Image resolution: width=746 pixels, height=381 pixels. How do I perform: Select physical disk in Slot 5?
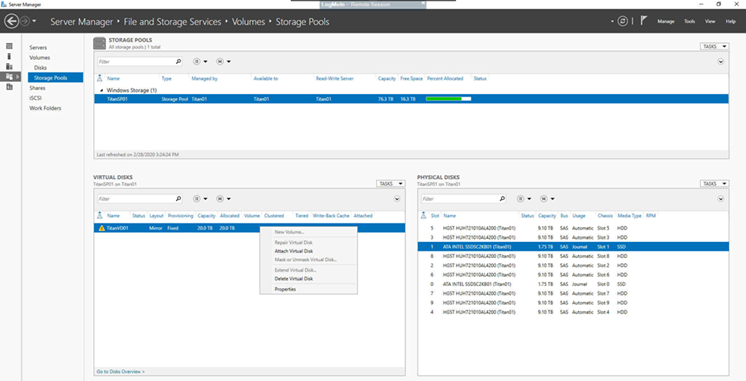573,228
